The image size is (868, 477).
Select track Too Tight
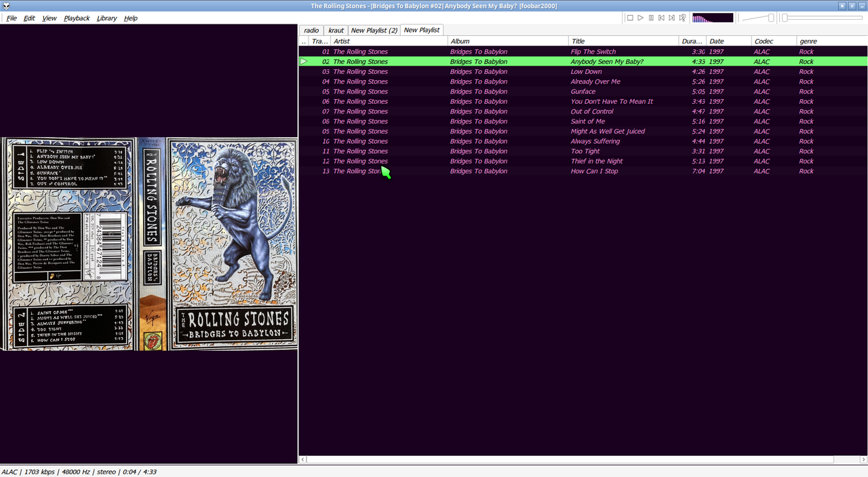[x=583, y=151]
